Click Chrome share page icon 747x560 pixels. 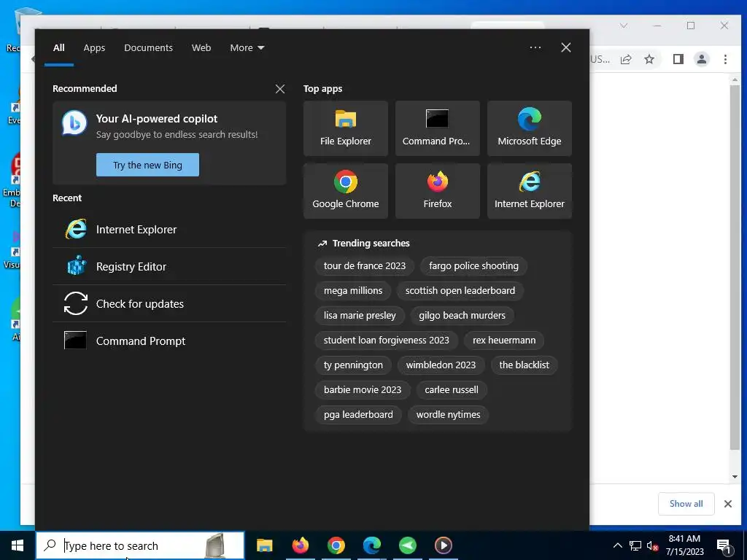tap(626, 59)
